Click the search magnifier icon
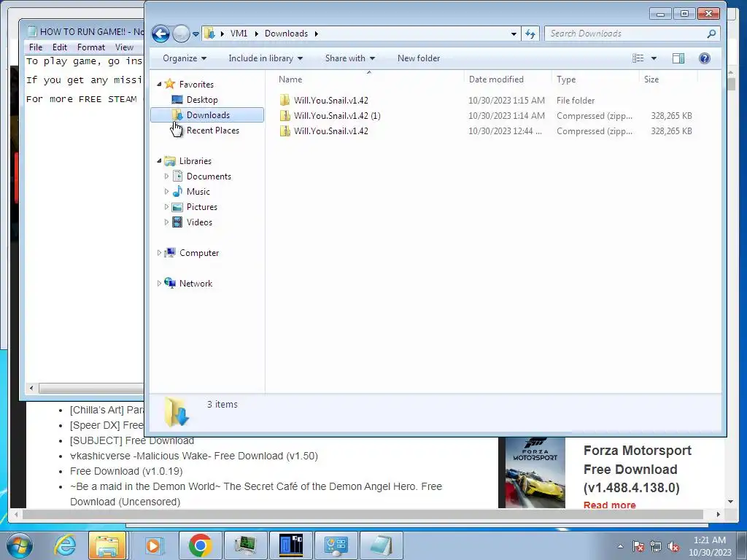This screenshot has width=747, height=560. point(711,34)
